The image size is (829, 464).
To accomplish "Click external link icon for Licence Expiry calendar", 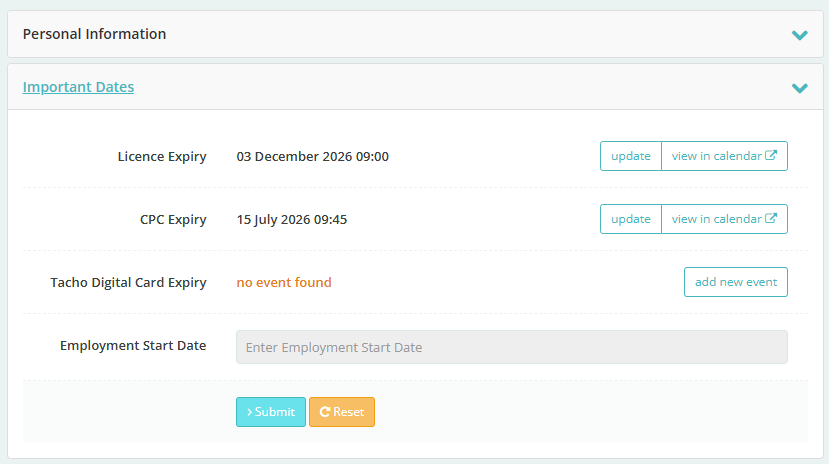I will pos(771,156).
